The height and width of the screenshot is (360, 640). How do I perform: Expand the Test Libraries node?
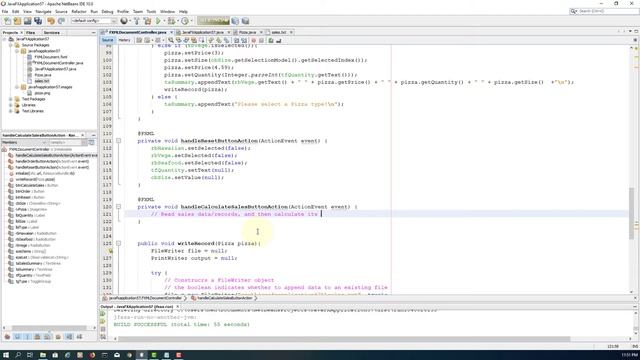click(x=11, y=111)
